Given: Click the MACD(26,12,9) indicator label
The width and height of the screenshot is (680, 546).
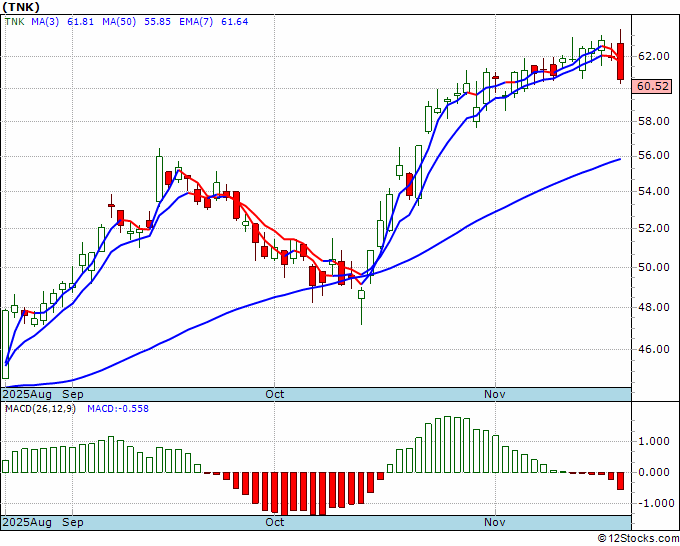Looking at the screenshot, I should [40, 409].
